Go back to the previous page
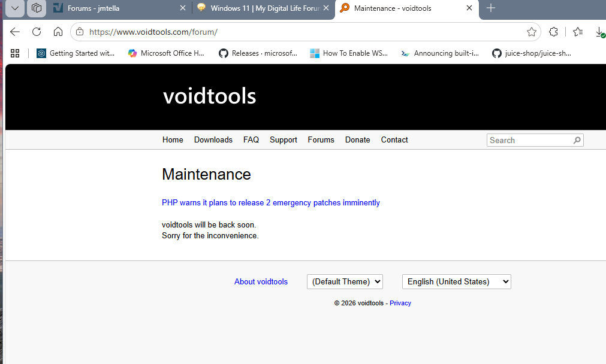 15,32
